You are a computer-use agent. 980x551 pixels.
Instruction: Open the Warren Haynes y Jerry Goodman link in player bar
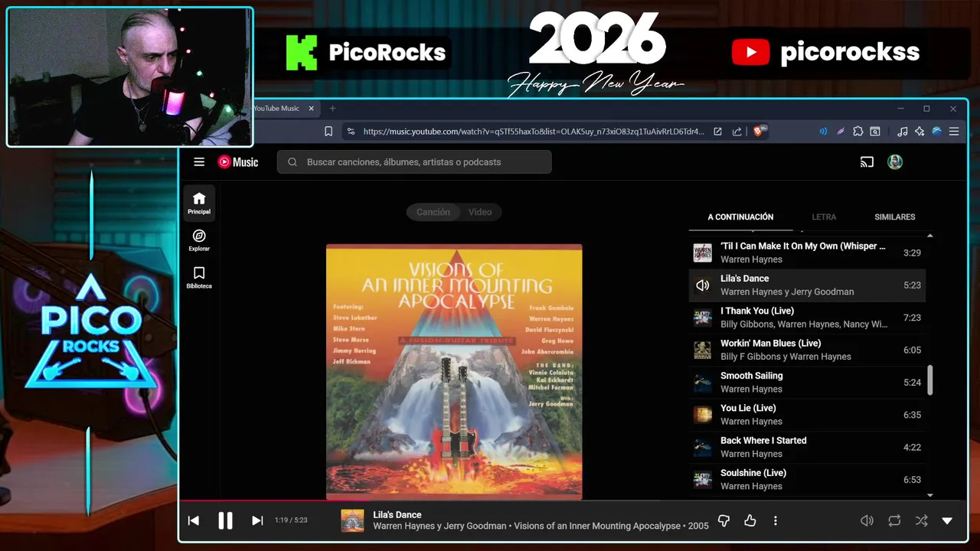click(x=439, y=526)
